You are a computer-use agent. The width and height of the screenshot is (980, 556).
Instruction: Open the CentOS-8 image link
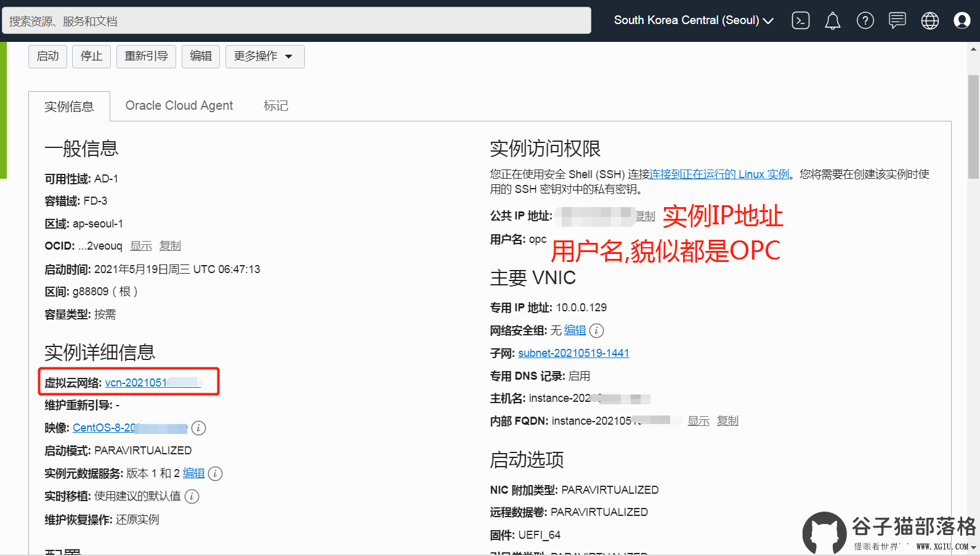click(130, 428)
